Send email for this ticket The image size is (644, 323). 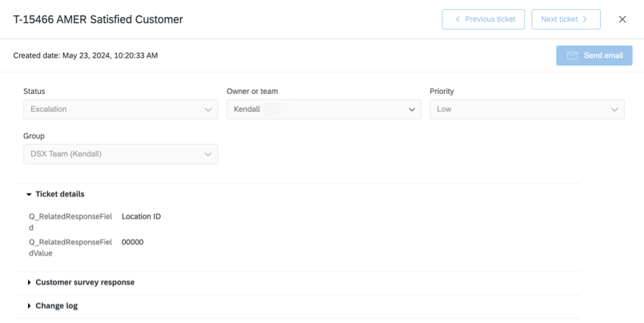(x=594, y=55)
